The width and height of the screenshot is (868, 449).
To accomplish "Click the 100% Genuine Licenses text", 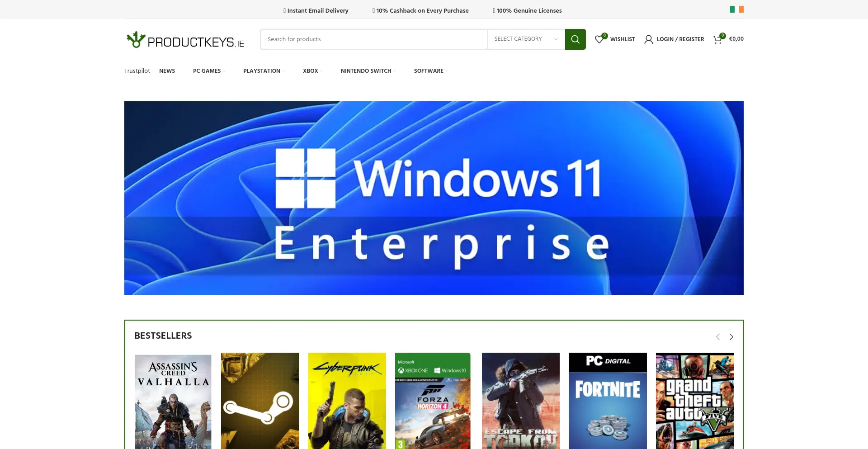I will pyautogui.click(x=529, y=10).
